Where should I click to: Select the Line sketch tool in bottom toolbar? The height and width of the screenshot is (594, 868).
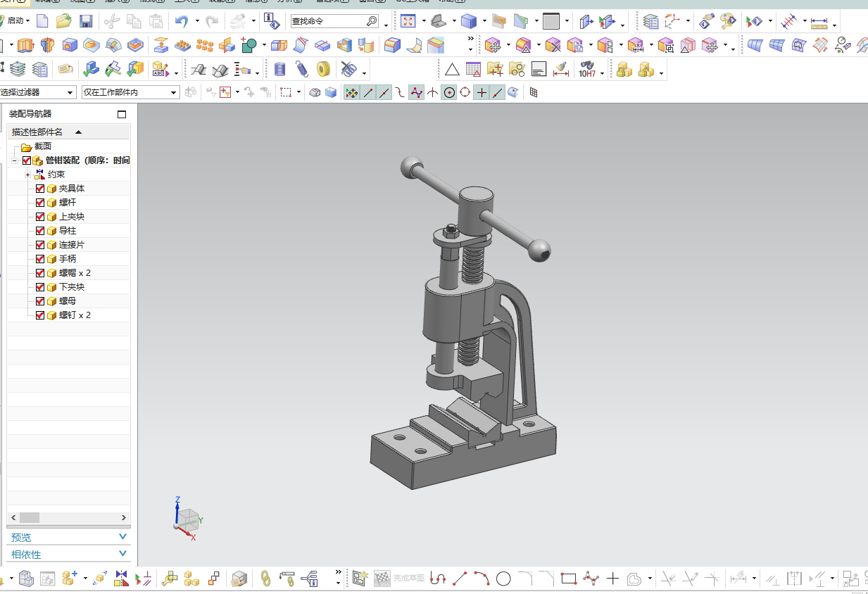pos(460,579)
